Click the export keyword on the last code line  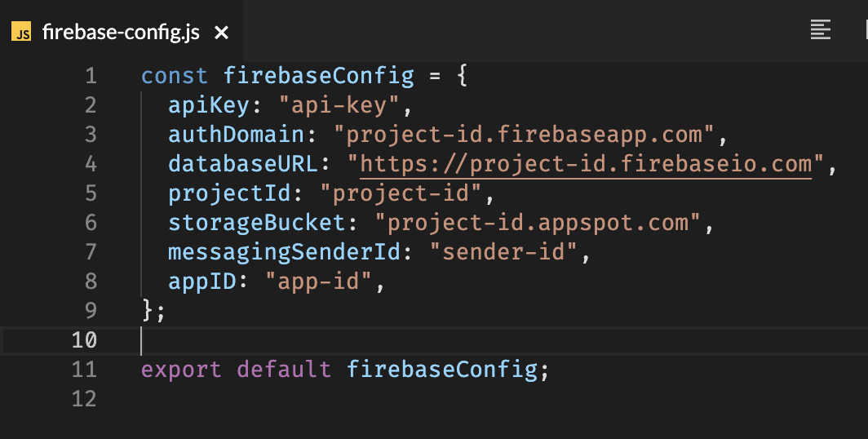click(181, 369)
